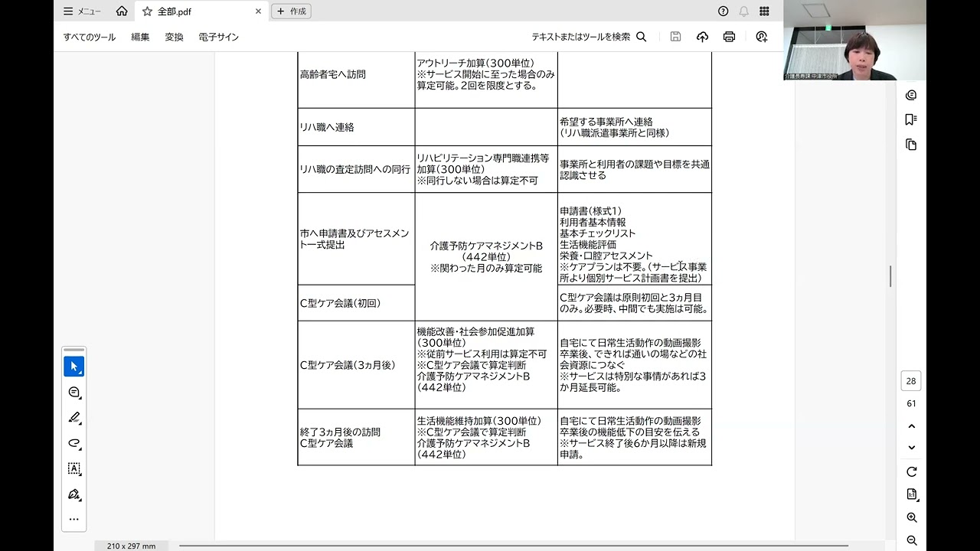This screenshot has height=551, width=980.
Task: Rotate the page view icon
Action: tap(911, 472)
